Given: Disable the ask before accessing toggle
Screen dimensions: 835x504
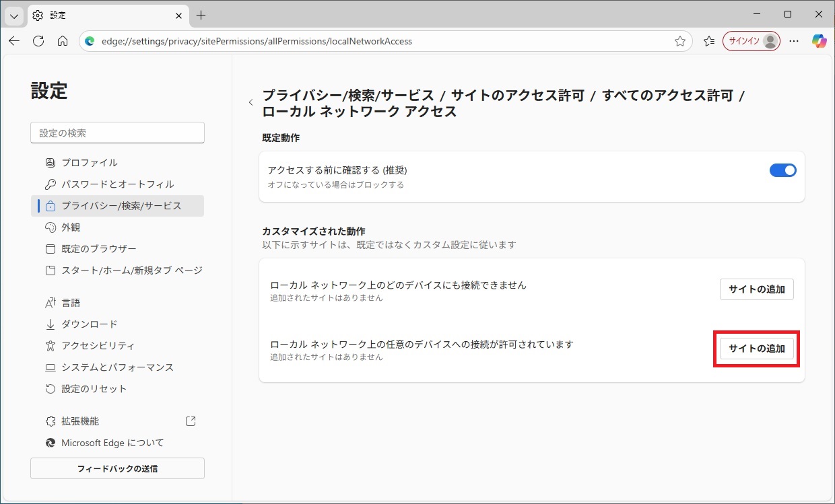Looking at the screenshot, I should [782, 170].
